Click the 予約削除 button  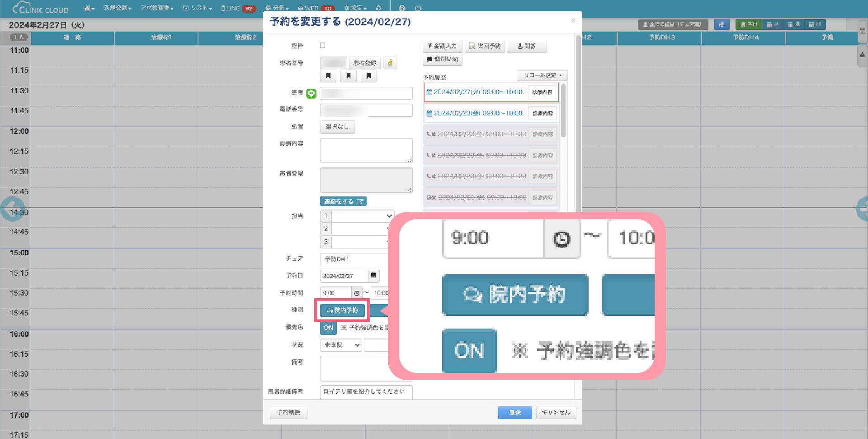288,412
